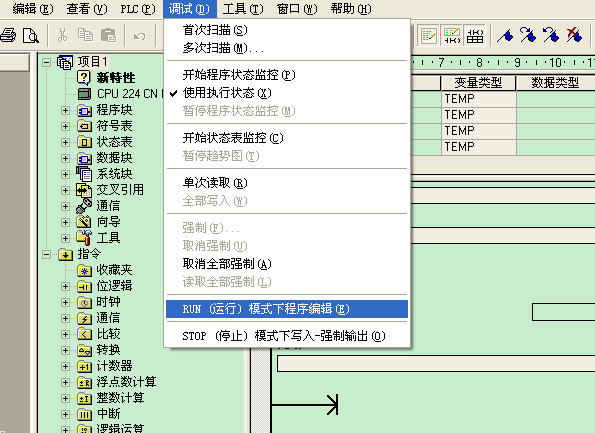The width and height of the screenshot is (595, 433).
Task: Click the toggle bookmark flag icon
Action: click(x=505, y=35)
